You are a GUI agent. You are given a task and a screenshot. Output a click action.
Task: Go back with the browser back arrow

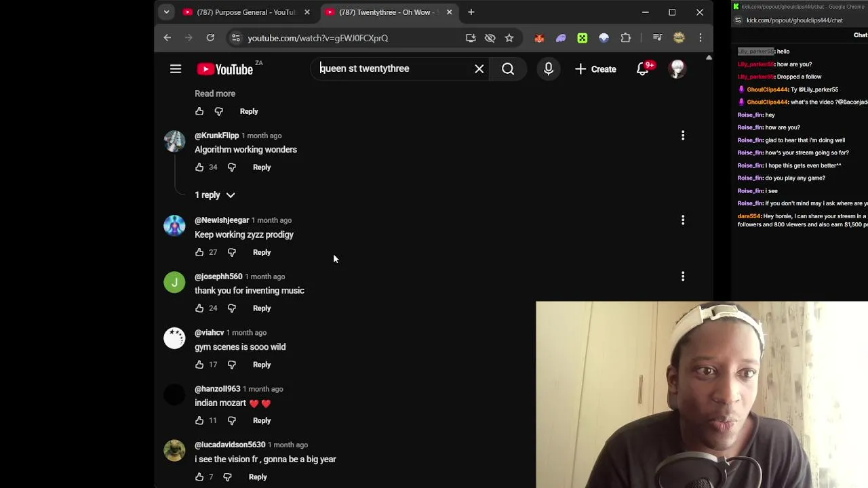coord(167,38)
